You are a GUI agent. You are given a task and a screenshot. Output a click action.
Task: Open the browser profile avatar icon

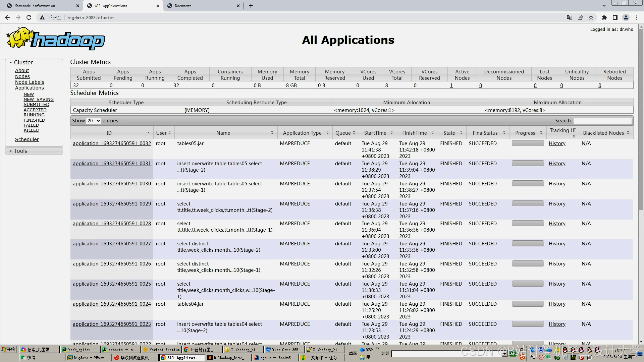(x=626, y=17)
